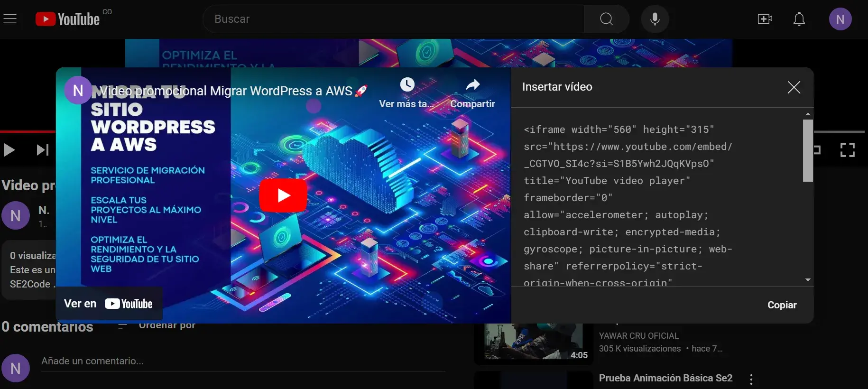
Task: Click the YouTube home logo
Action: pos(68,19)
